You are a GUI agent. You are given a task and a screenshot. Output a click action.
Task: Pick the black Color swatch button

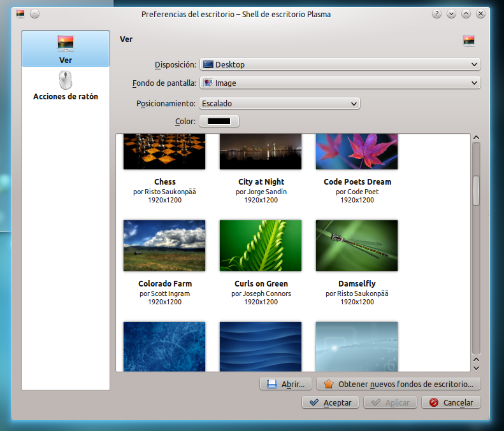click(219, 121)
